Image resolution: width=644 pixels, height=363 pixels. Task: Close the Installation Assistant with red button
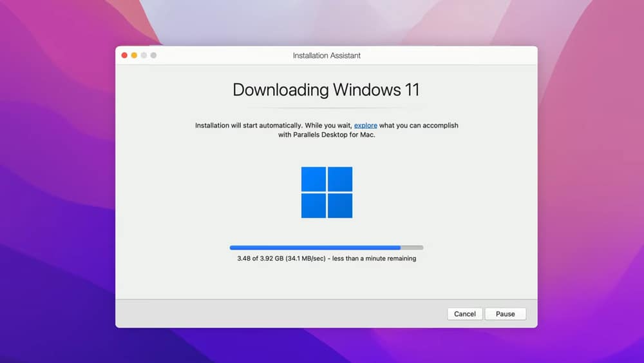pos(124,55)
